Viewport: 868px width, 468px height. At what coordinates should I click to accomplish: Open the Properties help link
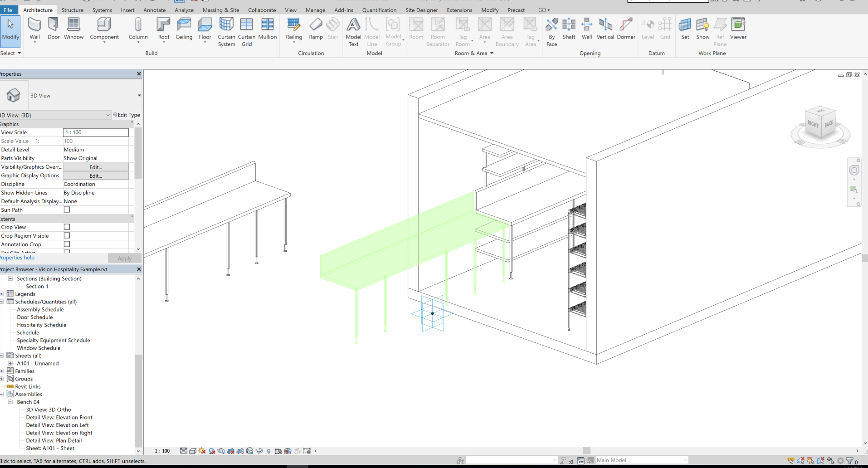(x=17, y=258)
